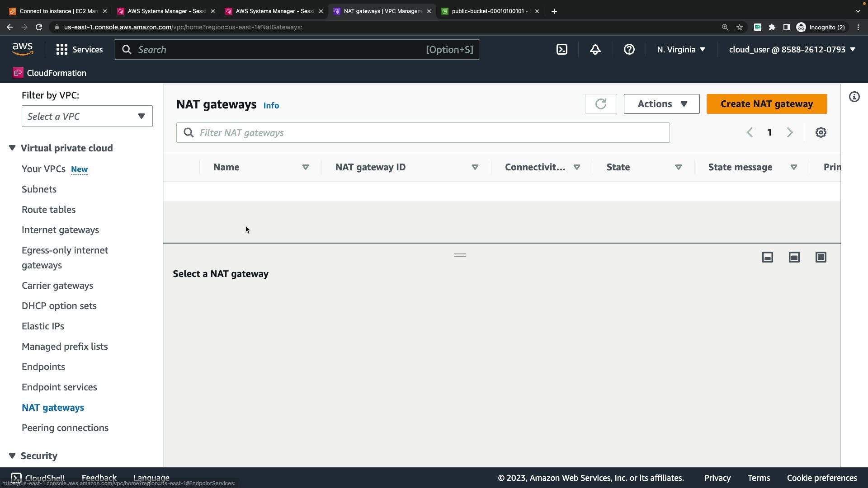Switch to public-bucket browser tab
The image size is (868, 488).
488,11
